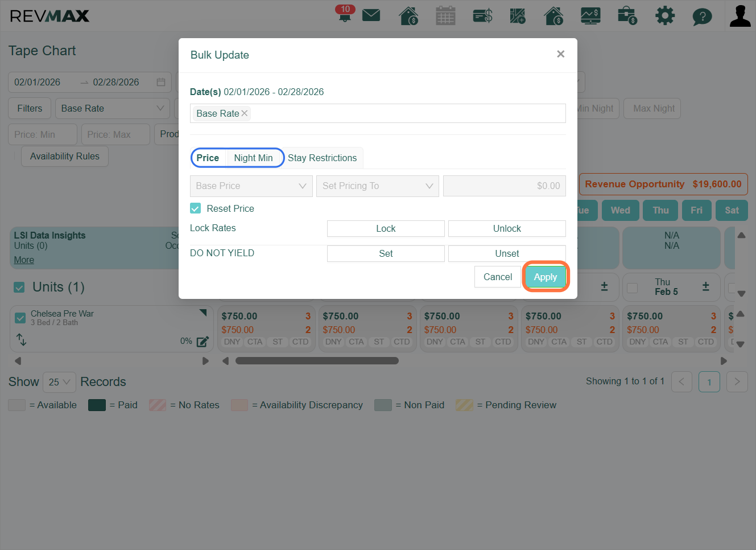The height and width of the screenshot is (550, 756).
Task: Remove the Base Rate tag
Action: 245,113
